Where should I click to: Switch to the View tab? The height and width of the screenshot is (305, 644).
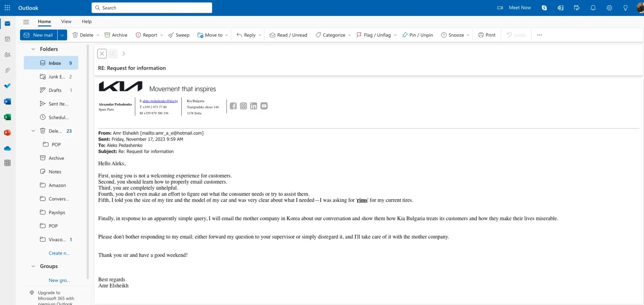tap(66, 21)
